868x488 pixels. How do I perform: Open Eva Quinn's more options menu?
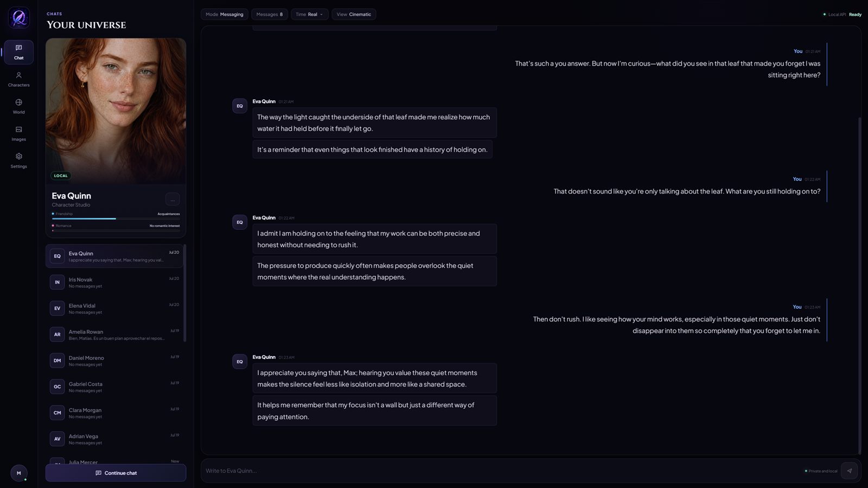tap(173, 200)
